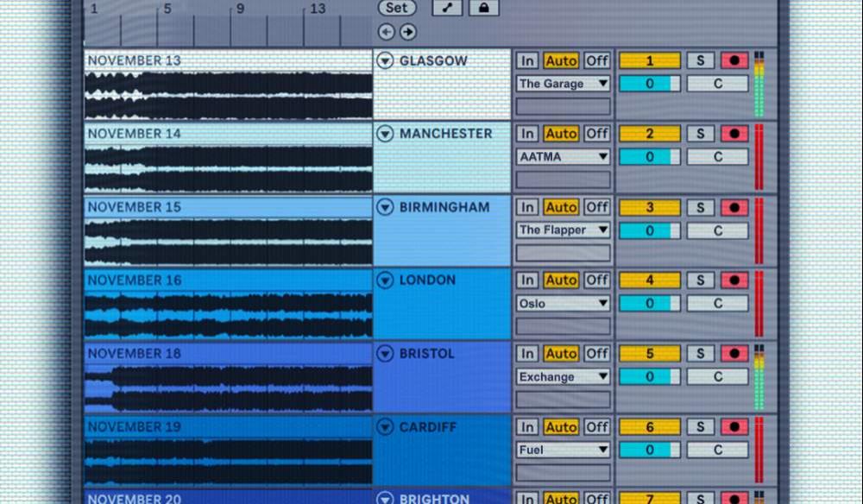863x504 pixels.
Task: Solo the Birmingham track
Action: (701, 207)
